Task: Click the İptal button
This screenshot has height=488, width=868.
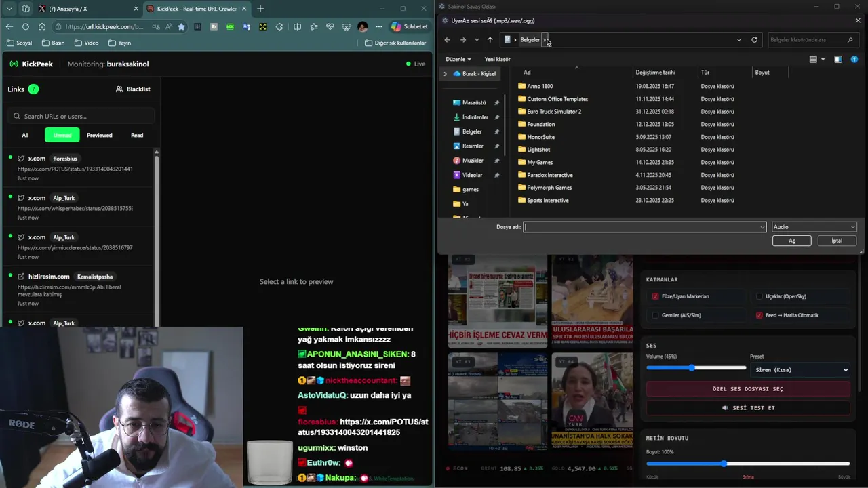Action: click(837, 241)
